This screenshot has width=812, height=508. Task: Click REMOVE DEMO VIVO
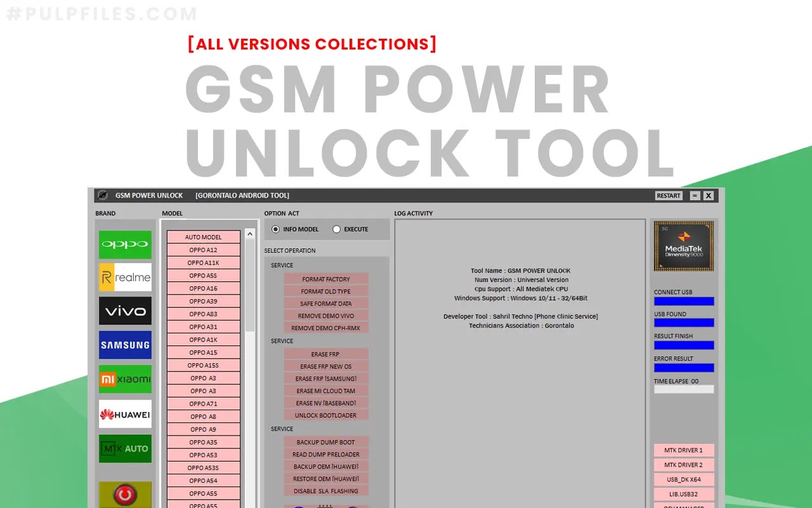coord(326,316)
